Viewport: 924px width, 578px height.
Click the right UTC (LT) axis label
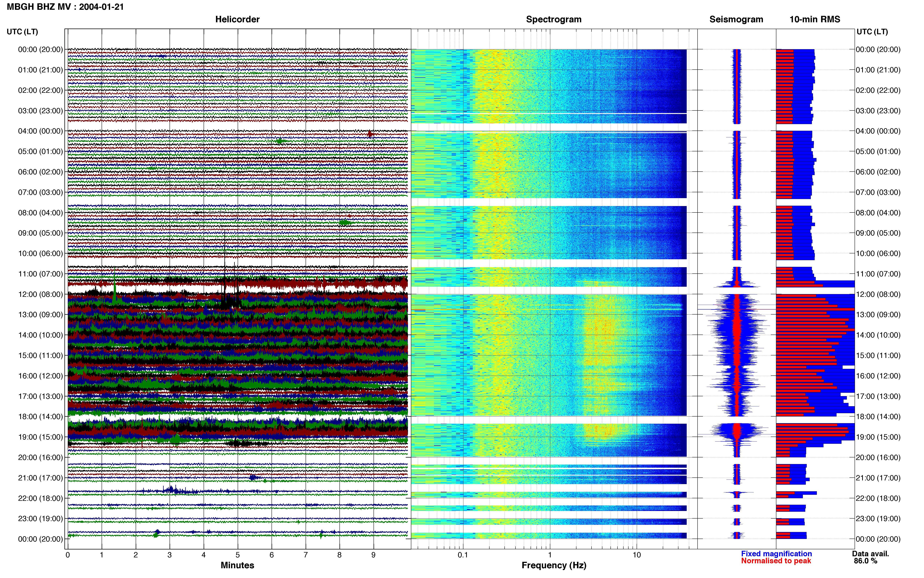tap(872, 31)
